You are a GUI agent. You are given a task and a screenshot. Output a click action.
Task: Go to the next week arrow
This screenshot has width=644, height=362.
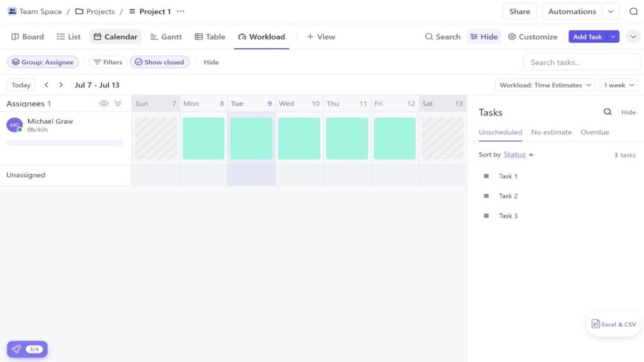(61, 85)
